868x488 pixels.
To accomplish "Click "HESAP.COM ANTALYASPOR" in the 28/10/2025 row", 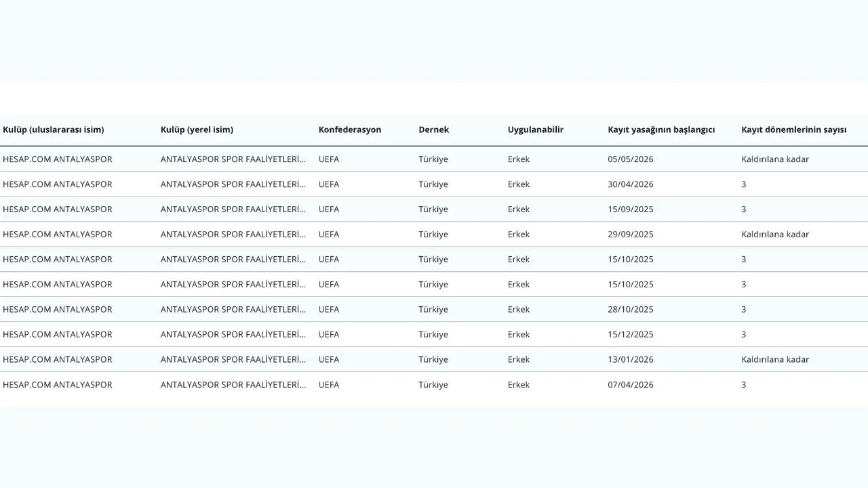I will pyautogui.click(x=58, y=310).
